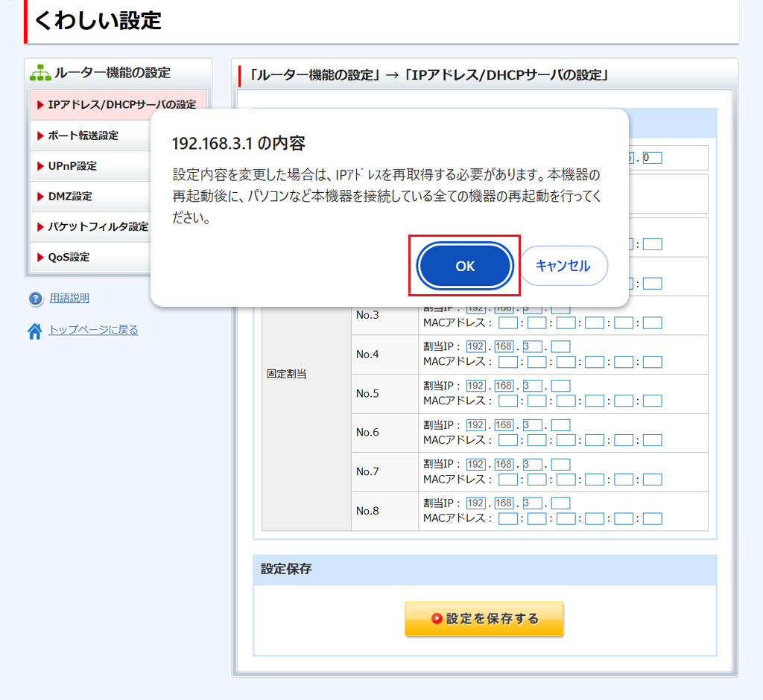763x700 pixels.
Task: Open DMZ設定 in the sidebar
Action: click(70, 197)
